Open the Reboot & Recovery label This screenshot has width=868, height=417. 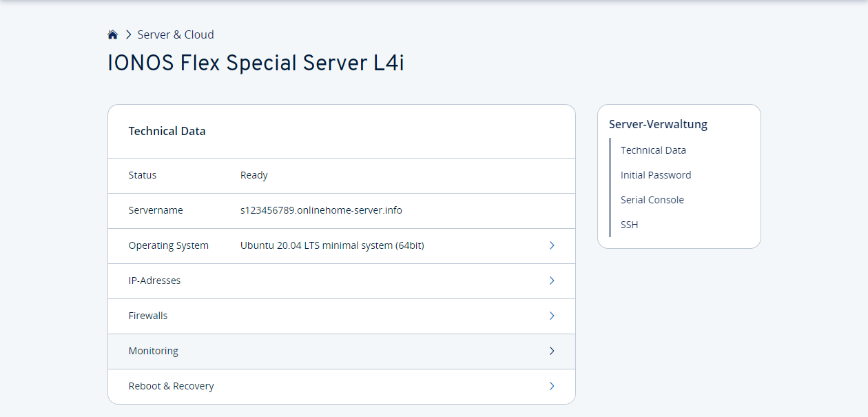tap(171, 386)
